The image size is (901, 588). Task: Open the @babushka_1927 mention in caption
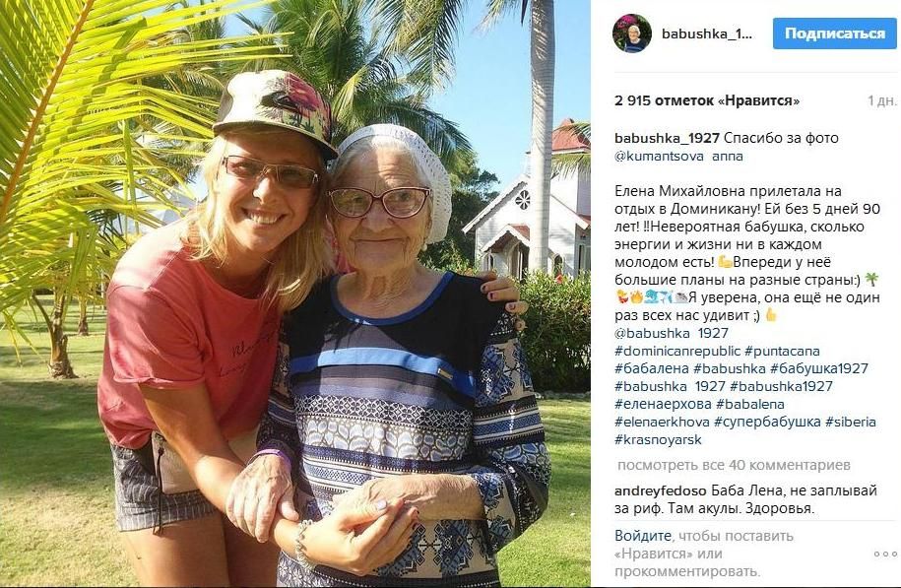click(x=672, y=333)
